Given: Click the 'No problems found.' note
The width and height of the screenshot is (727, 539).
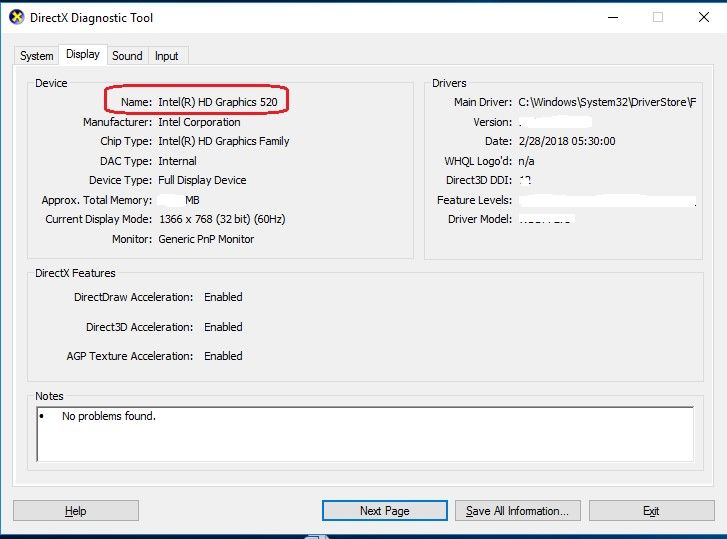Looking at the screenshot, I should [x=109, y=416].
